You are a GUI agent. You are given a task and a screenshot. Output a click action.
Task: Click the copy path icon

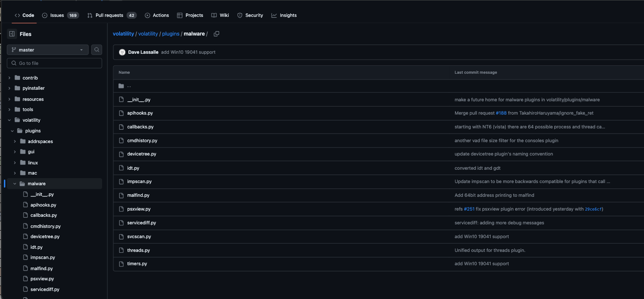pos(216,34)
